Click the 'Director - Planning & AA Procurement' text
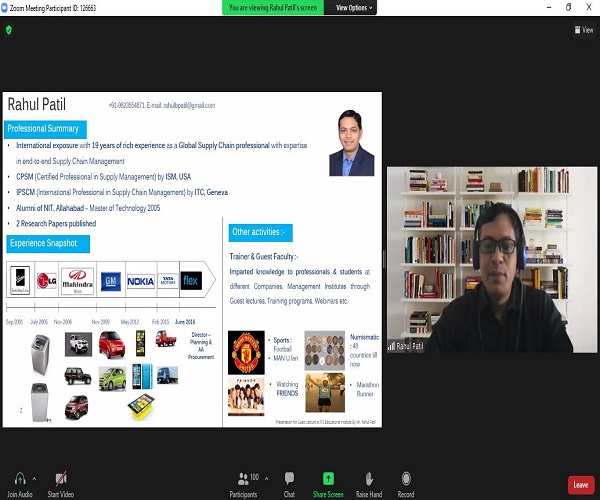This screenshot has height=500, width=600. point(201,346)
